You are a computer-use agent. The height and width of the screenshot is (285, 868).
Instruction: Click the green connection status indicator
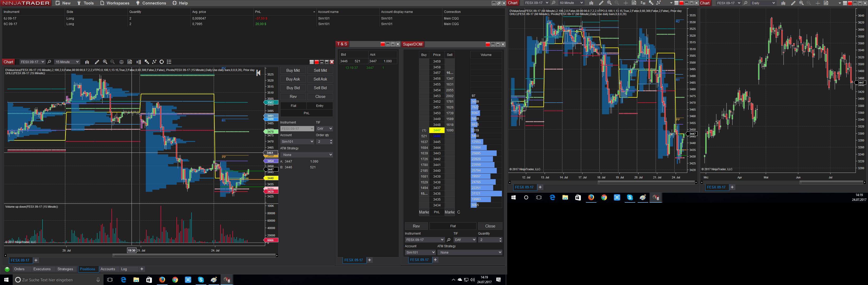7,269
